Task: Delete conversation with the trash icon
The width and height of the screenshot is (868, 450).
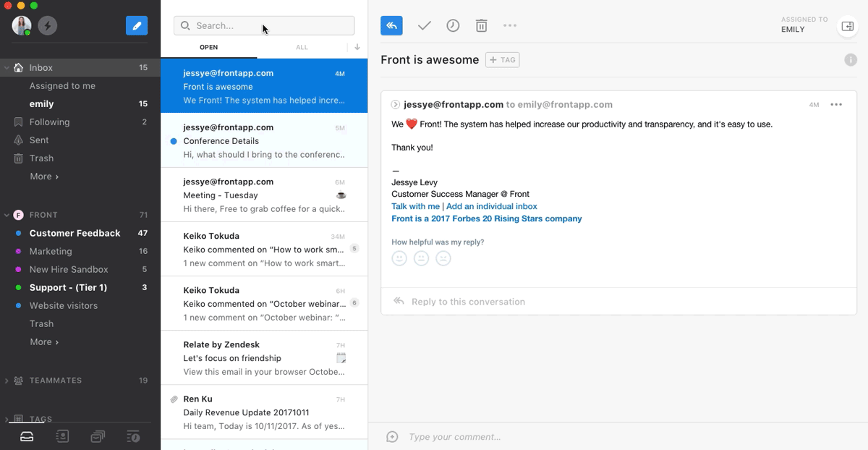Action: [481, 25]
